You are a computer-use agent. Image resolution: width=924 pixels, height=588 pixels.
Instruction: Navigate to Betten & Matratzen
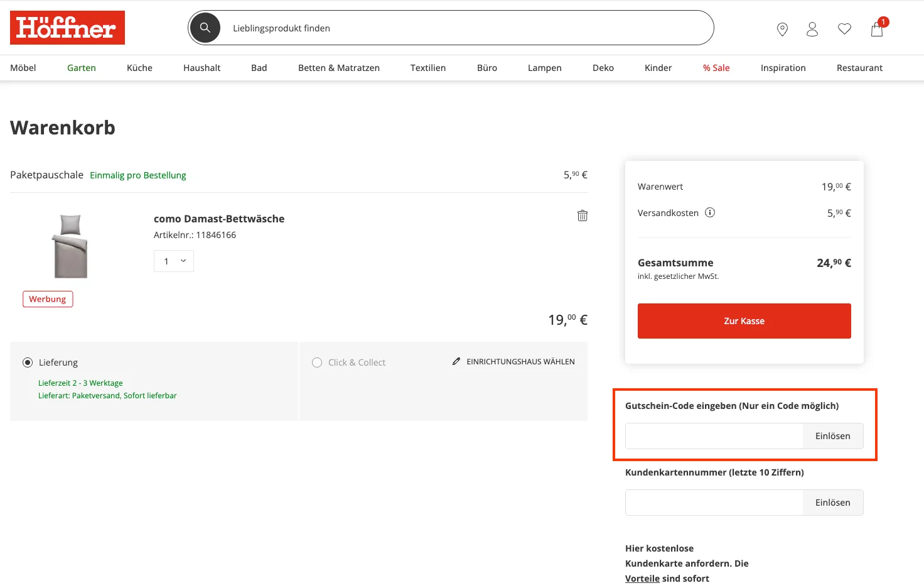click(339, 67)
